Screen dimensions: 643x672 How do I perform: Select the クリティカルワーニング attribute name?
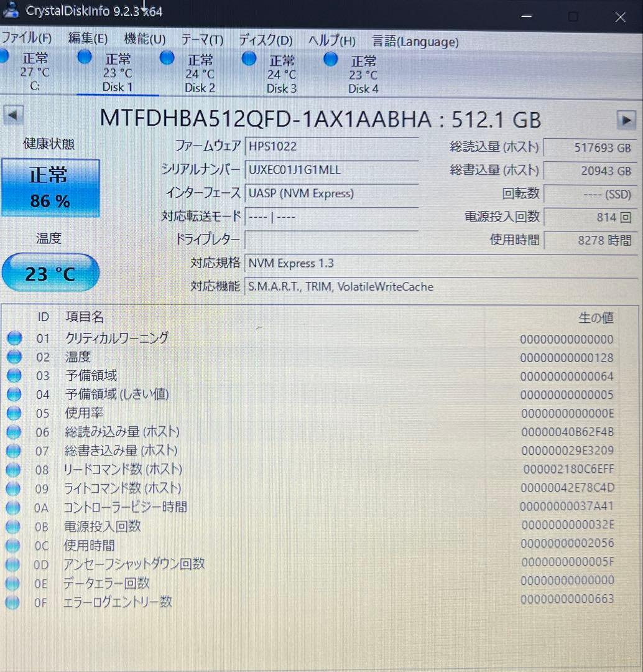tap(116, 338)
